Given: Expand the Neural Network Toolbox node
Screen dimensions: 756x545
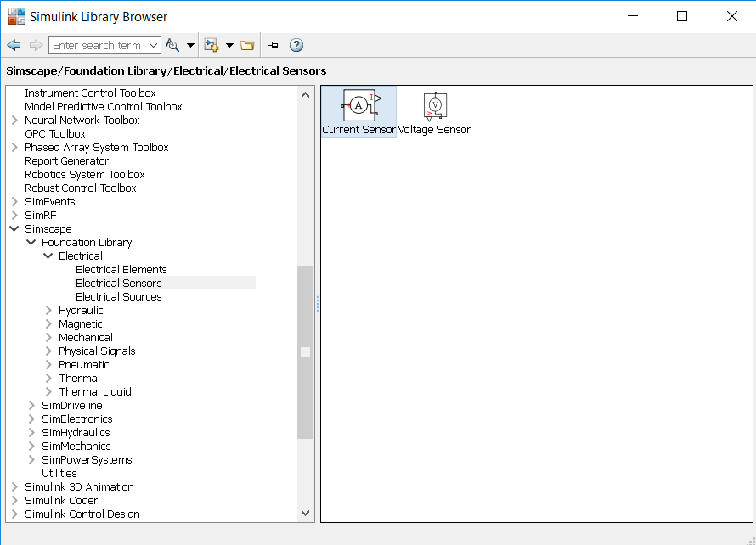Looking at the screenshot, I should click(14, 120).
